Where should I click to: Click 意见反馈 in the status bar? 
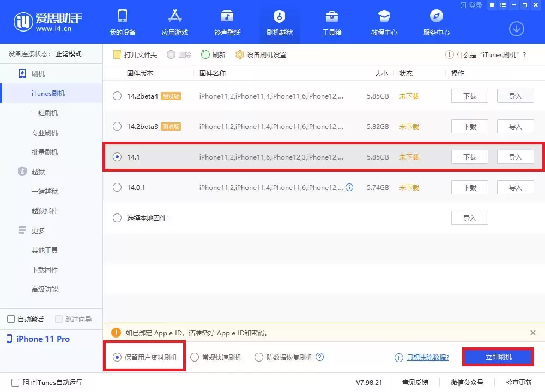415,382
